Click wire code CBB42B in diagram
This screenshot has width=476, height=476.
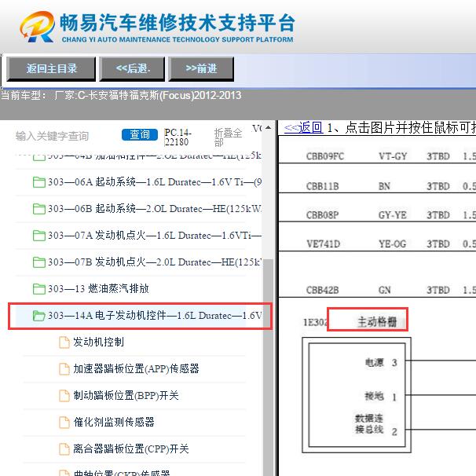click(x=322, y=290)
